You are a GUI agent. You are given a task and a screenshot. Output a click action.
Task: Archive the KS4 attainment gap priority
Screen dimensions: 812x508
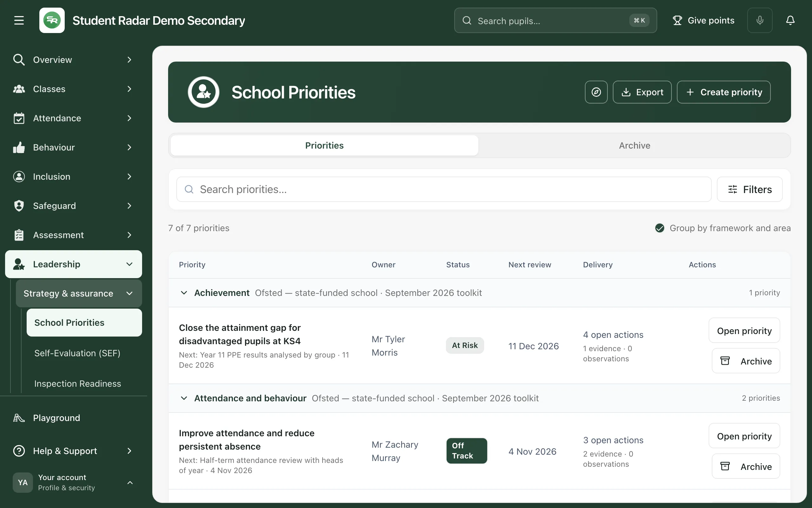(746, 361)
